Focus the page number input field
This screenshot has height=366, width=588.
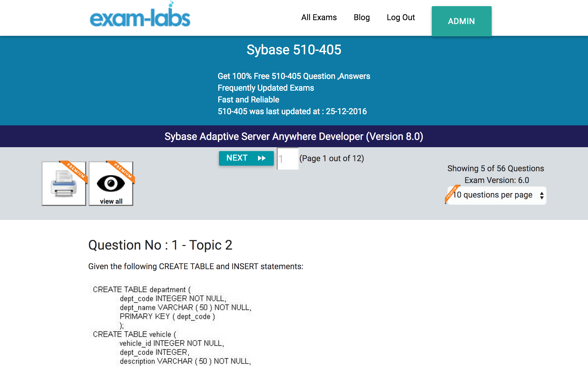(288, 159)
